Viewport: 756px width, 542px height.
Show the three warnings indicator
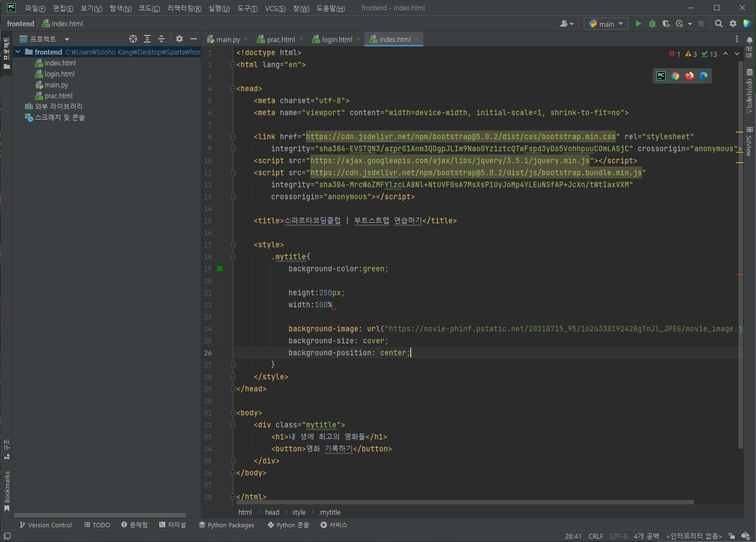click(x=691, y=54)
